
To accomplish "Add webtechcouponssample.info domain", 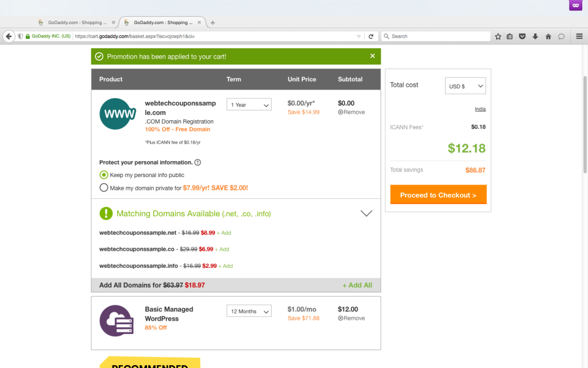I will coord(226,266).
